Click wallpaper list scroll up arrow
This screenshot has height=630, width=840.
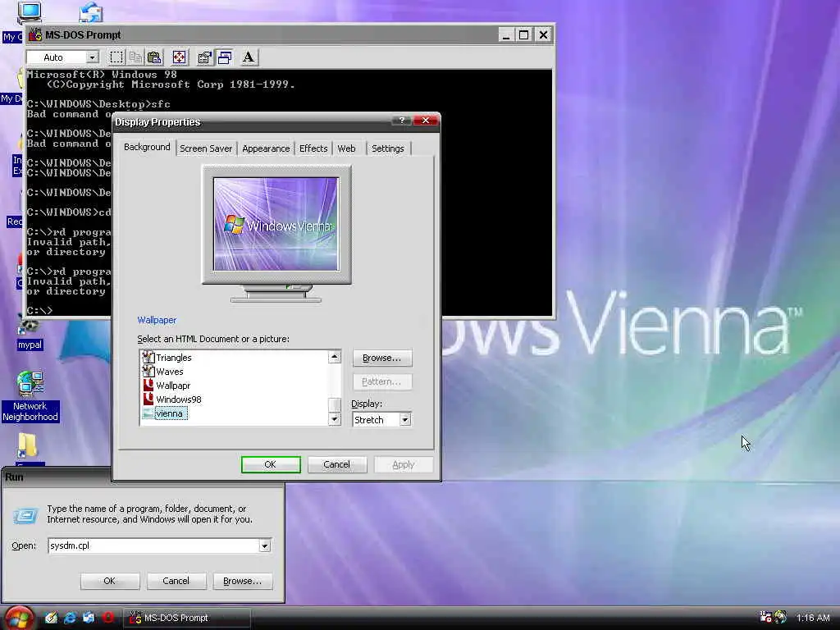click(335, 357)
